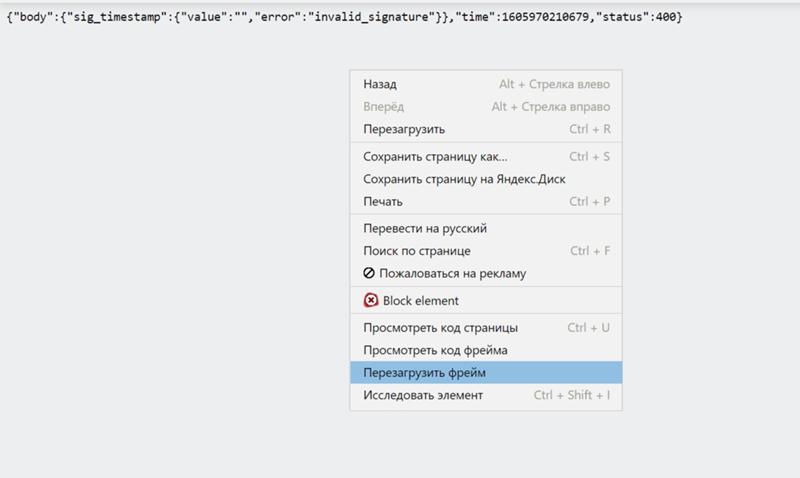Screen dimensions: 800x478
Task: Choose Просмотреть код фрейма
Action: tap(435, 350)
